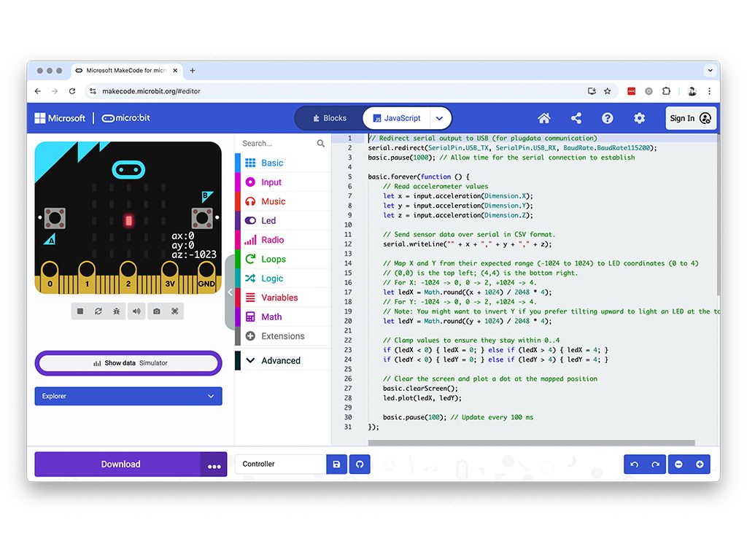Open the Share project icon
Screen dimensions: 747x560
(576, 118)
